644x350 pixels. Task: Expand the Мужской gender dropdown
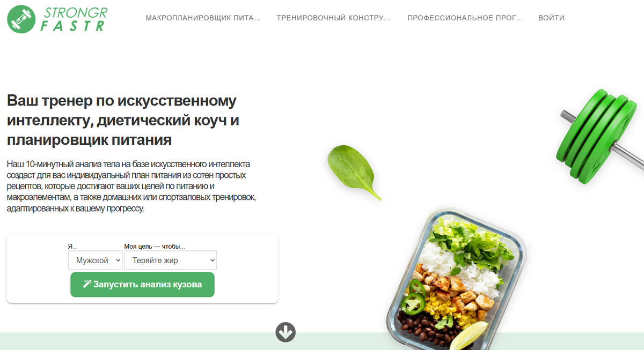pos(96,260)
